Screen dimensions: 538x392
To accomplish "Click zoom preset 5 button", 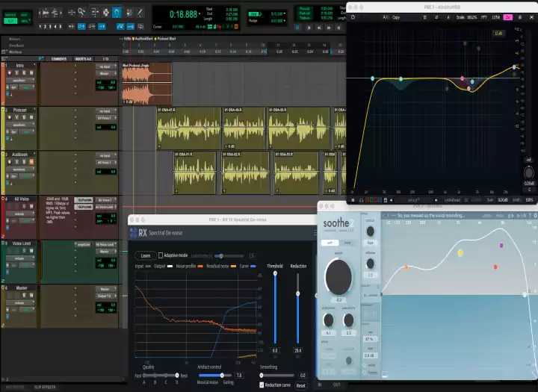I will [61, 26].
